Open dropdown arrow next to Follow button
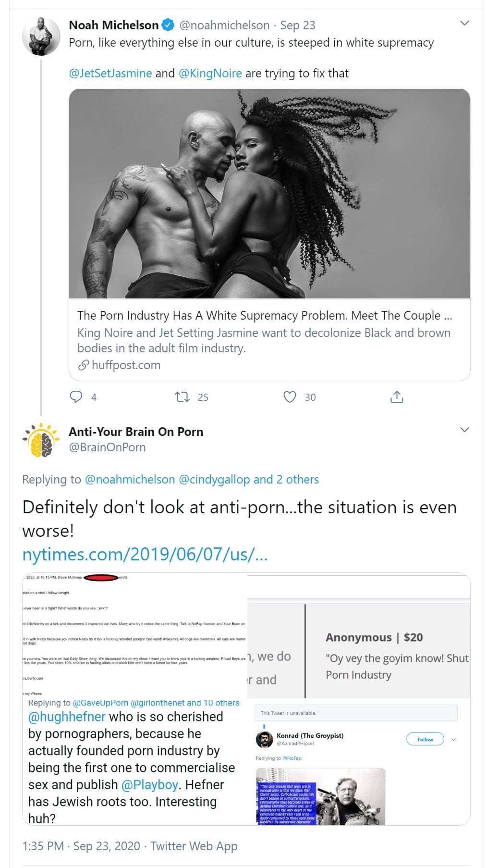487x868 pixels. 453,740
